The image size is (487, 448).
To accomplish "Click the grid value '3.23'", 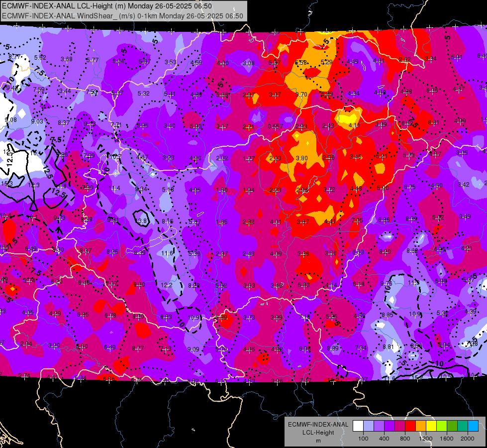I will tap(169, 158).
